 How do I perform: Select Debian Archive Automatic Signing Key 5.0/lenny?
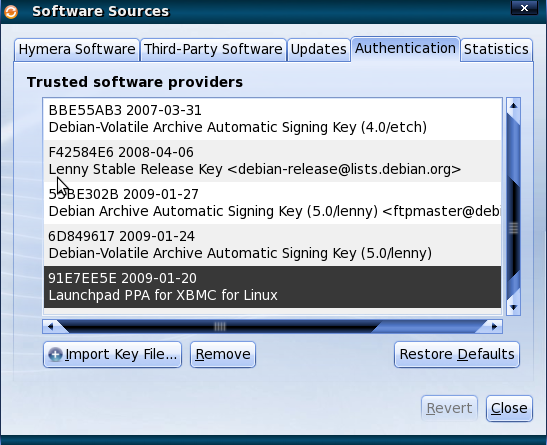click(x=272, y=203)
